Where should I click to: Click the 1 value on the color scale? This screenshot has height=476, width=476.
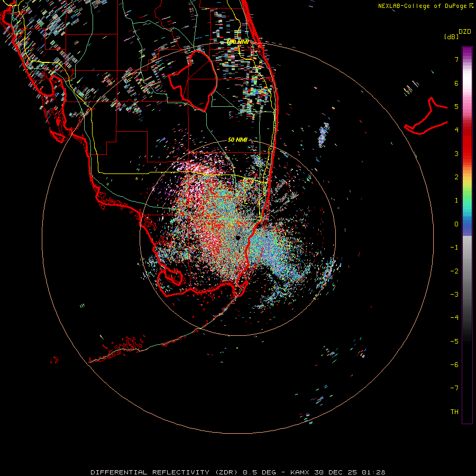pyautogui.click(x=456, y=200)
